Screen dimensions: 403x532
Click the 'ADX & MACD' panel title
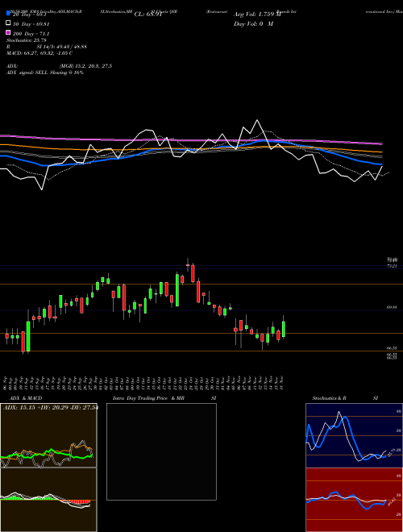point(26,398)
